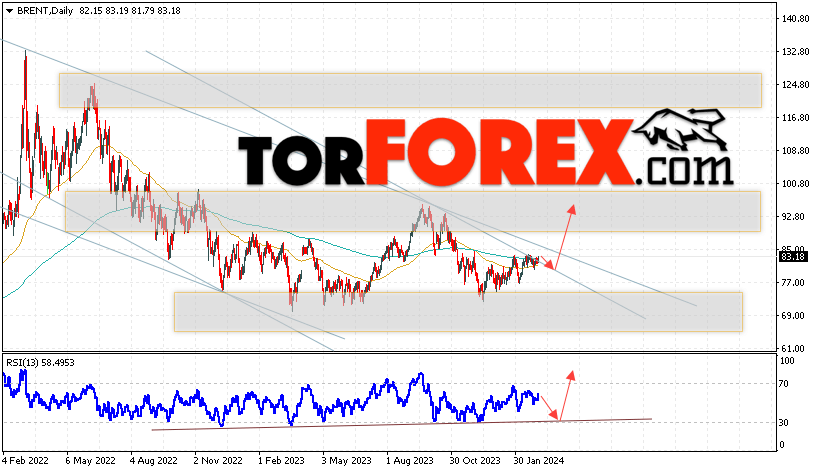Click the 140.80 price axis label
The image size is (816, 472).
click(796, 19)
